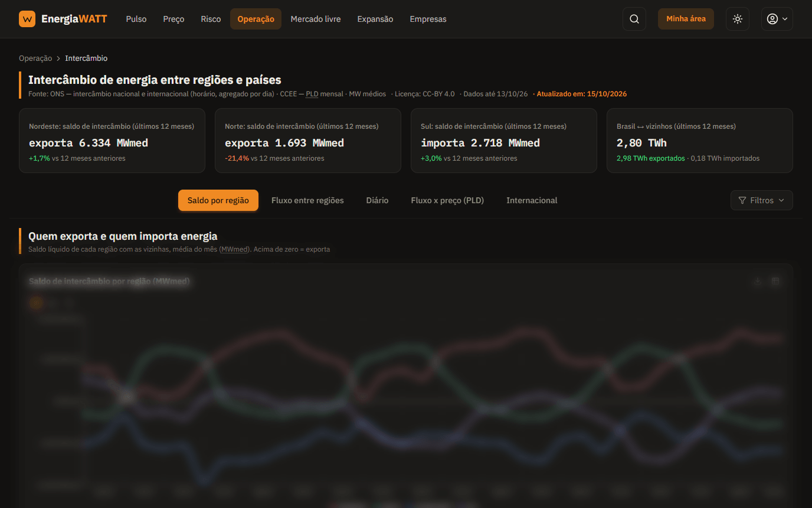Select the Saldo por região tab
This screenshot has width=812, height=508.
218,200
